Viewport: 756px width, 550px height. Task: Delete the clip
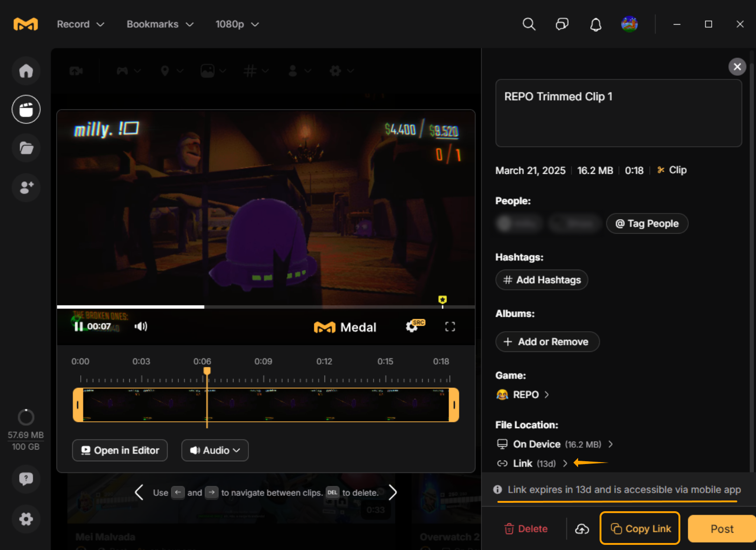pyautogui.click(x=526, y=529)
